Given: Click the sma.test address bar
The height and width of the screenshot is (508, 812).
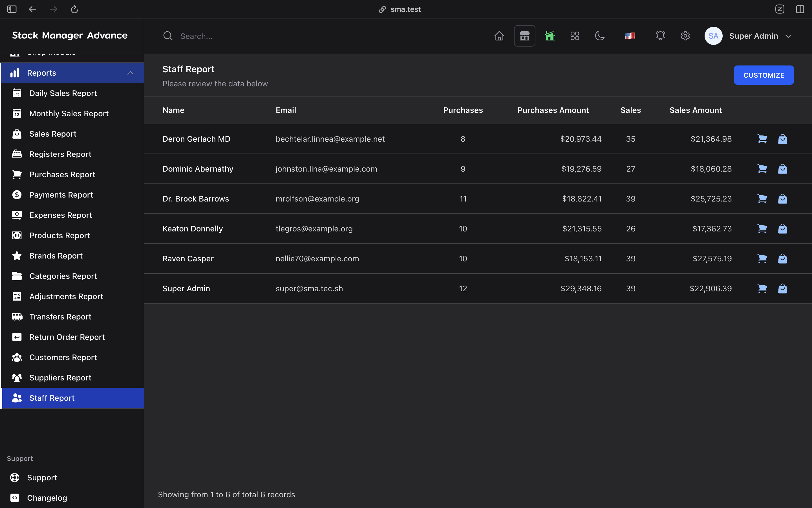Looking at the screenshot, I should pyautogui.click(x=399, y=9).
